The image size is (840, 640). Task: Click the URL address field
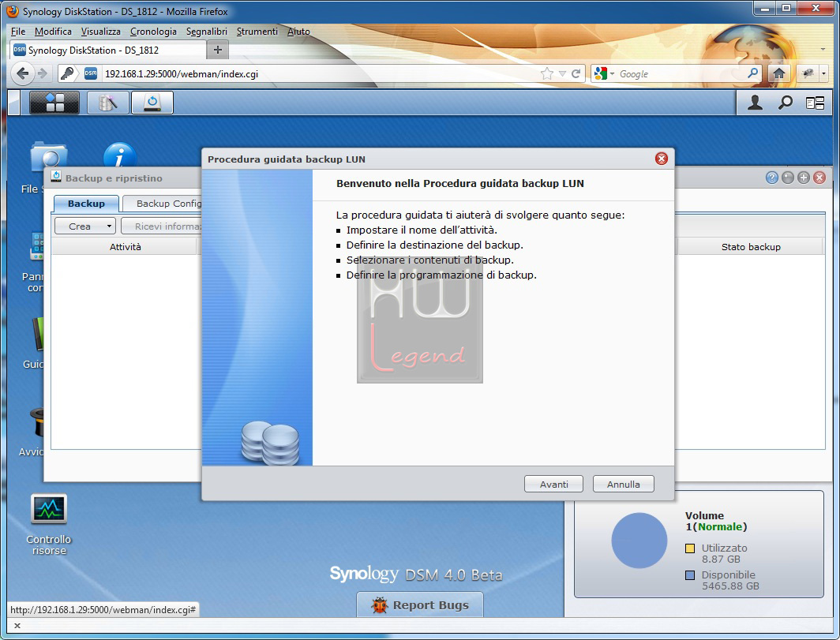(319, 74)
